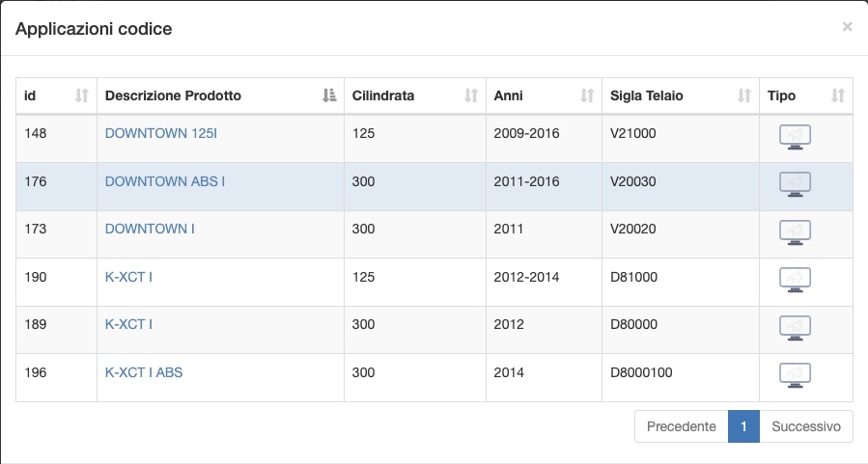Click the monitor icon for DOWNTOWN 125I row
This screenshot has height=464, width=868.
795,137
